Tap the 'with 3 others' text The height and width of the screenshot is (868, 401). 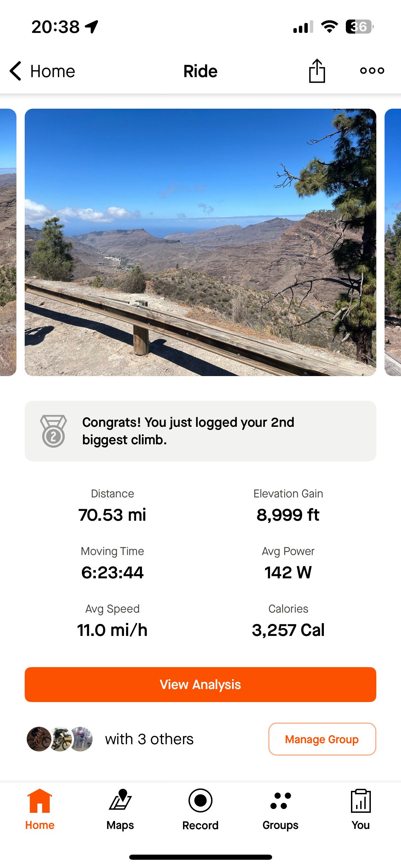149,739
